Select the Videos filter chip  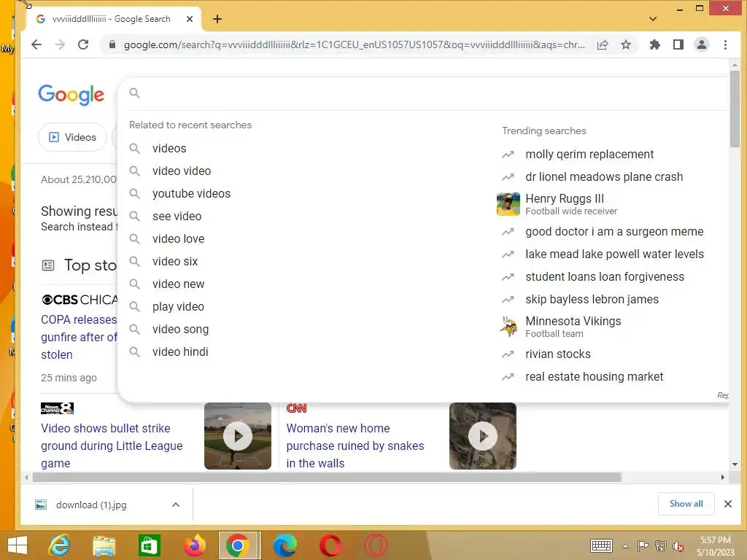72,137
